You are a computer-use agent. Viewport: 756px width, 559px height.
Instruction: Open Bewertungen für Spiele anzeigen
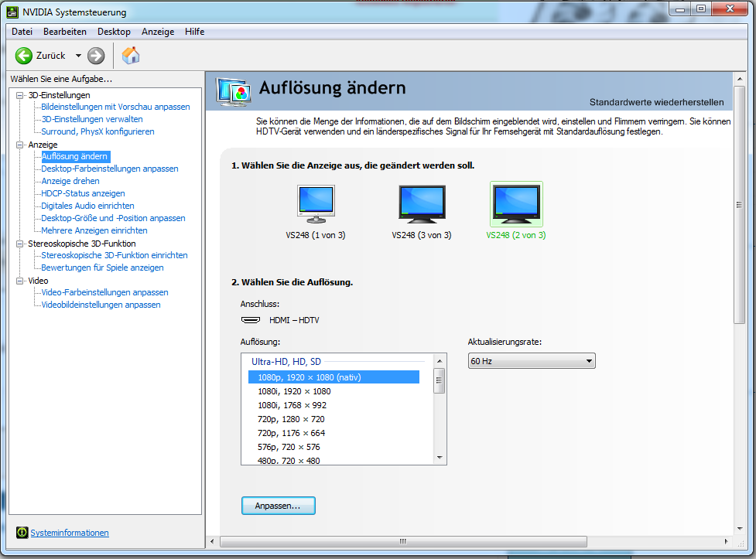pos(103,268)
